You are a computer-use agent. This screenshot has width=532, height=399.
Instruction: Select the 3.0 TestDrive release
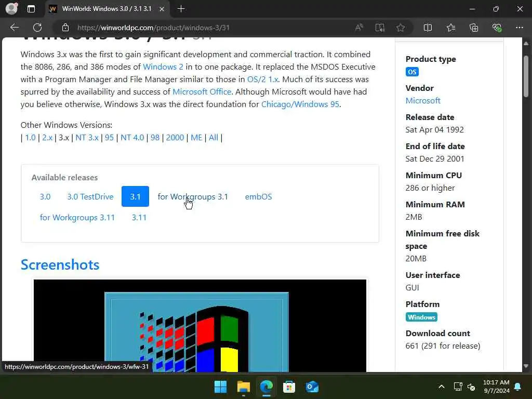pos(90,197)
